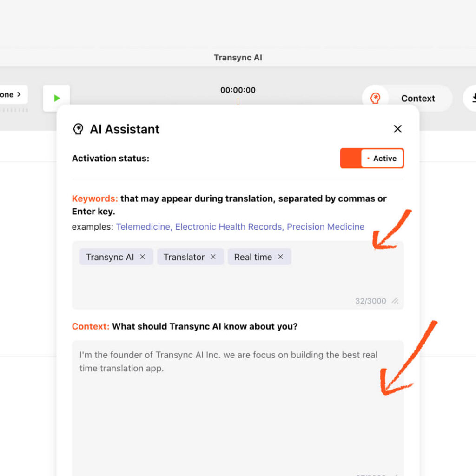
Task: Grab the keywords box resize handle
Action: (x=395, y=301)
